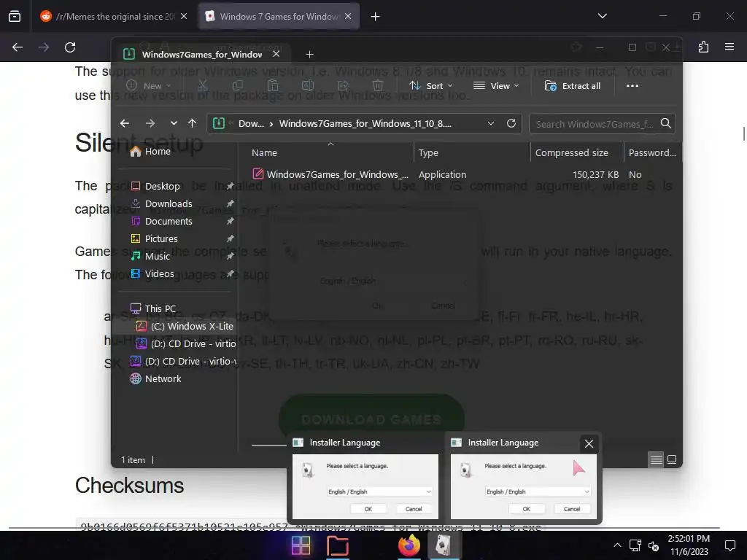
Task: Close the Windows7Games Explorer tab
Action: coord(276,54)
